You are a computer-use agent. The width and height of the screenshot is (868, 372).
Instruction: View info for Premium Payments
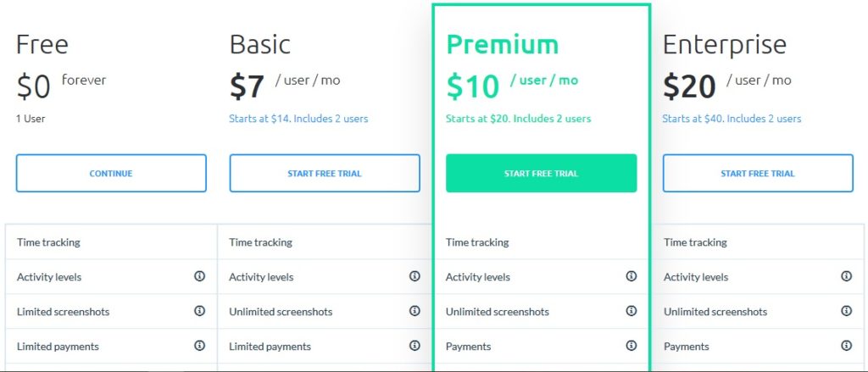[631, 346]
